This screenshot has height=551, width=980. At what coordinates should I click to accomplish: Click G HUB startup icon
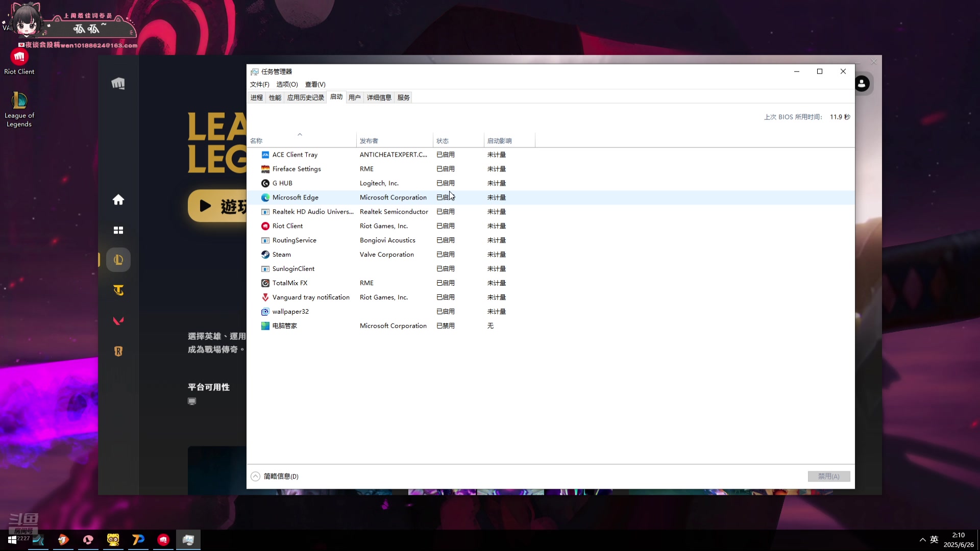[x=265, y=183]
